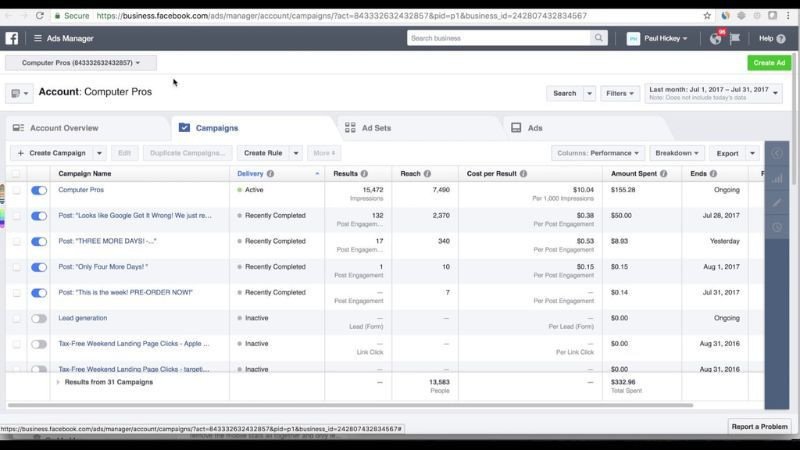
Task: Open the Filters dropdown
Action: pyautogui.click(x=620, y=93)
